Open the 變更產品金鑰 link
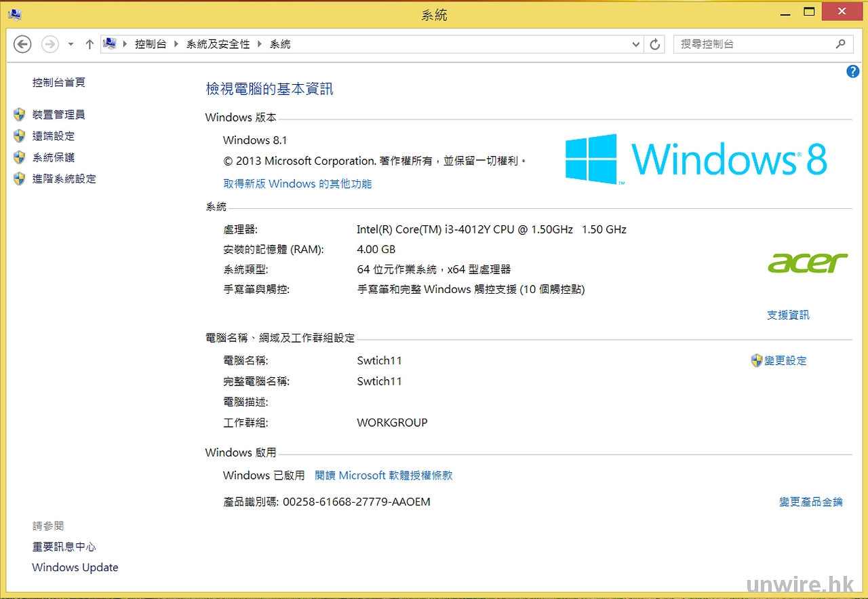Viewport: 868px width, 599px height. (x=810, y=502)
